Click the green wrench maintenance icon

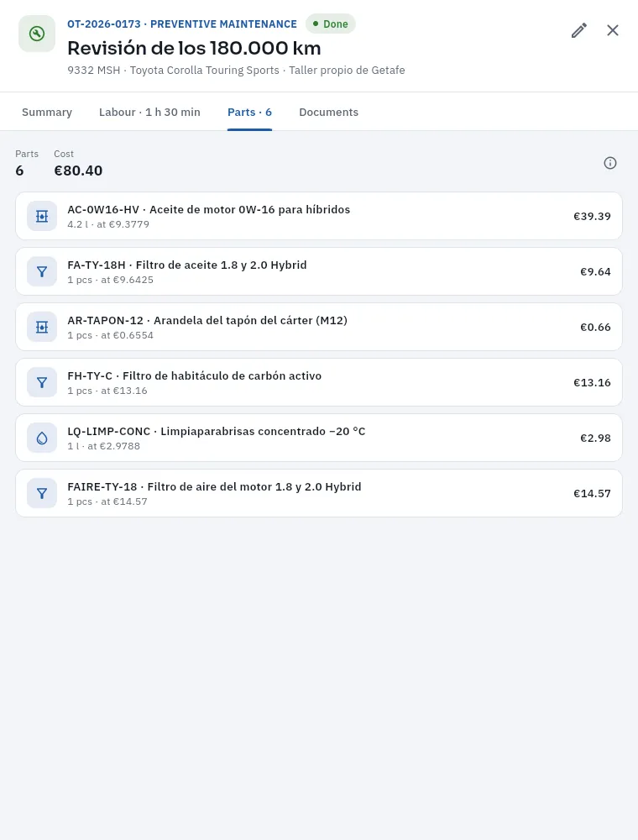coord(37,34)
